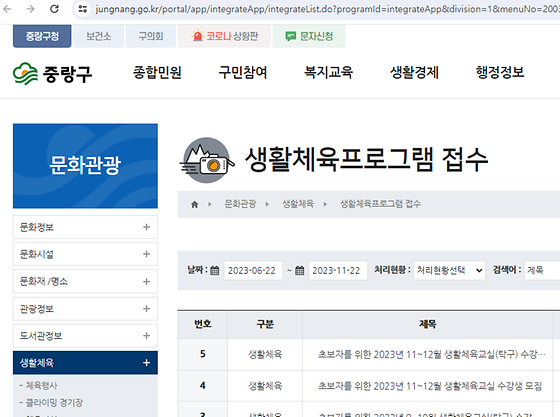This screenshot has height=417, width=560.
Task: Expand the 문화재/명소 sidebar item
Action: coord(85,281)
